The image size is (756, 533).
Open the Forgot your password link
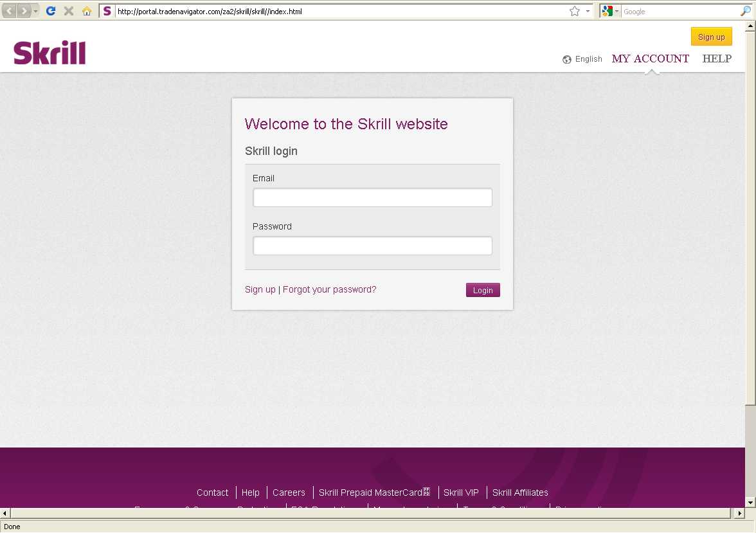[329, 289]
